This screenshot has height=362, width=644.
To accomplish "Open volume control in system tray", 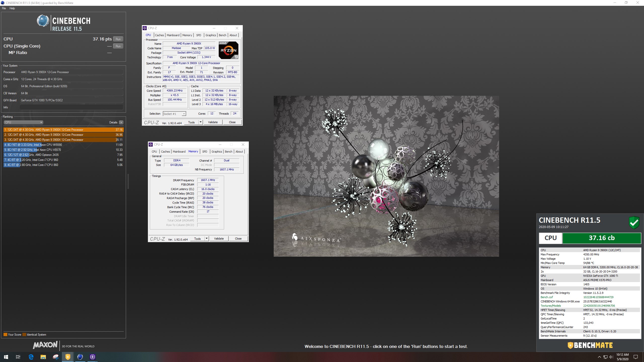I will (611, 357).
